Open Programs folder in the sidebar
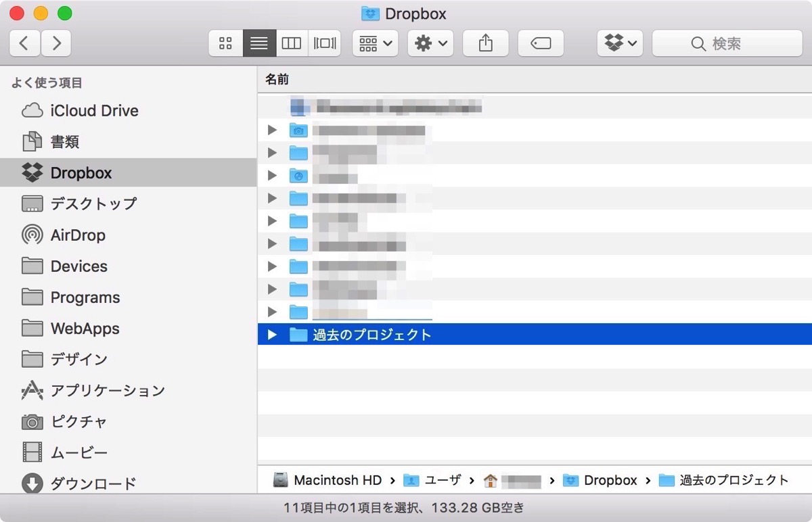The height and width of the screenshot is (522, 812). point(129,298)
